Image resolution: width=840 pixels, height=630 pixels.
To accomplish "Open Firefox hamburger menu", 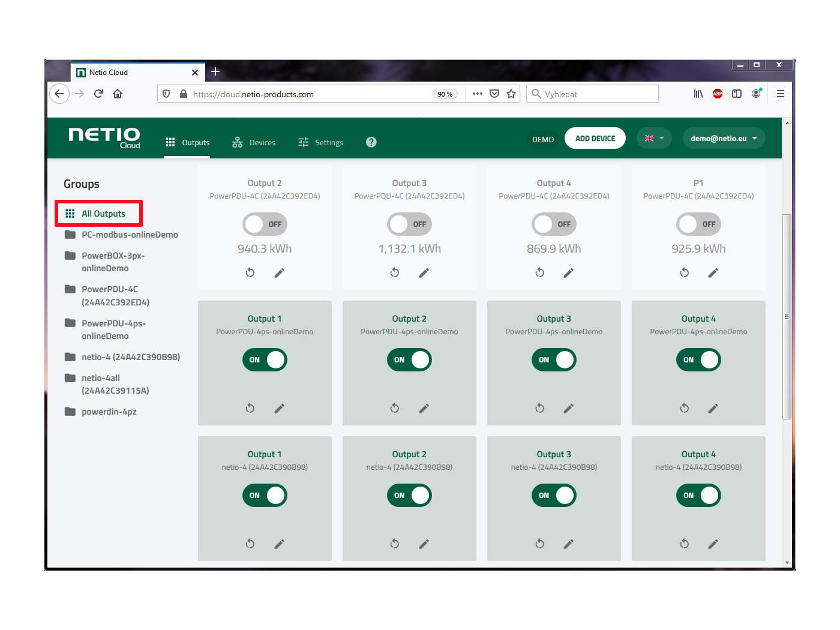I will (781, 94).
